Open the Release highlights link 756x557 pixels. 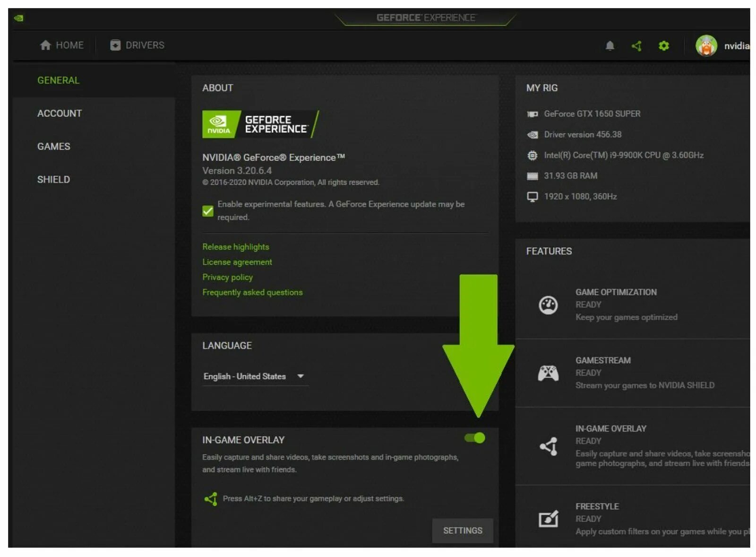click(x=236, y=247)
